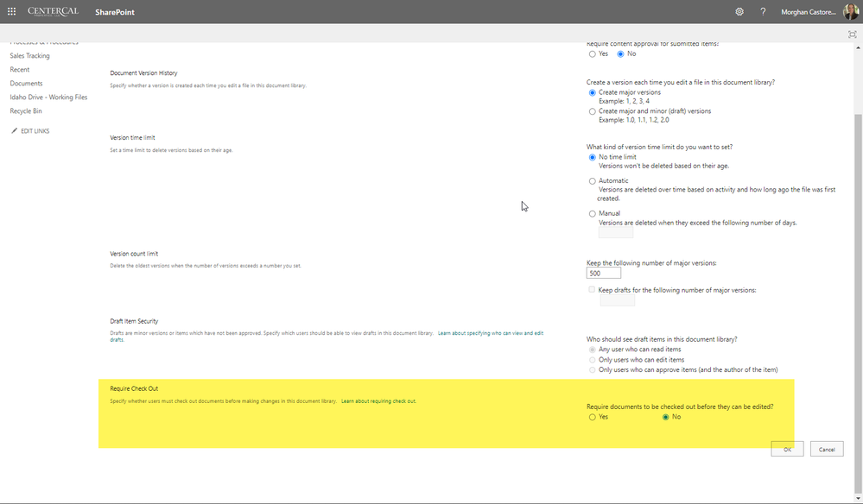Tick Keep drafts for major versions checkbox

(x=592, y=290)
